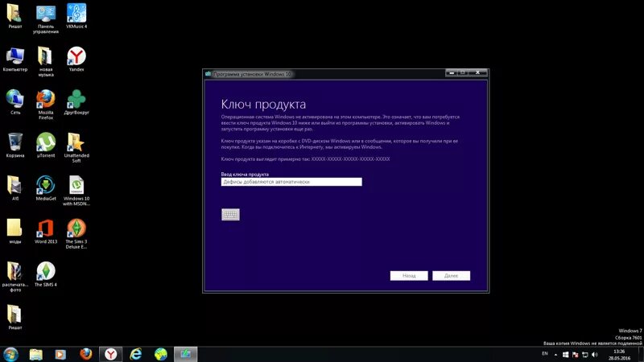Click the Get Windows 10 tray icon

tap(566, 355)
